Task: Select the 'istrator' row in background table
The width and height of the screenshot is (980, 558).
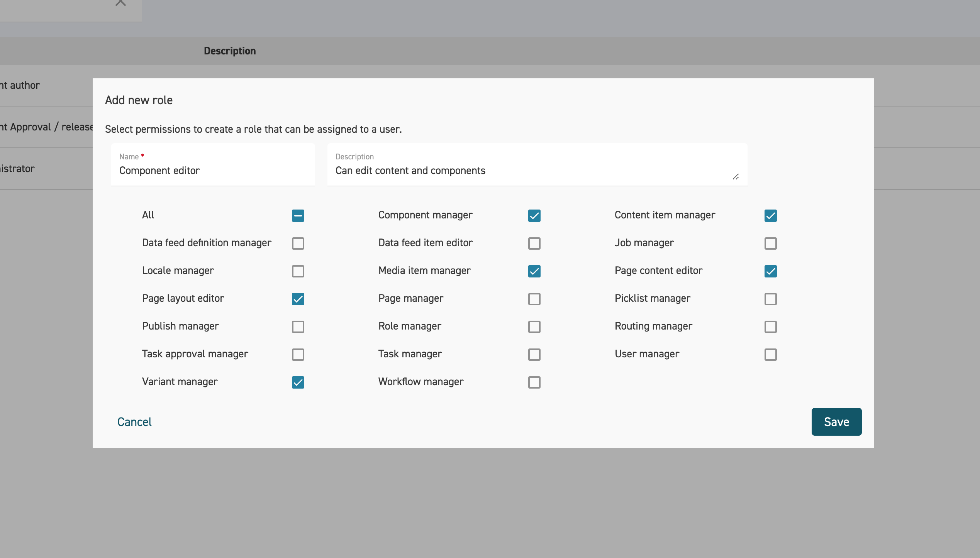Action: (46, 169)
